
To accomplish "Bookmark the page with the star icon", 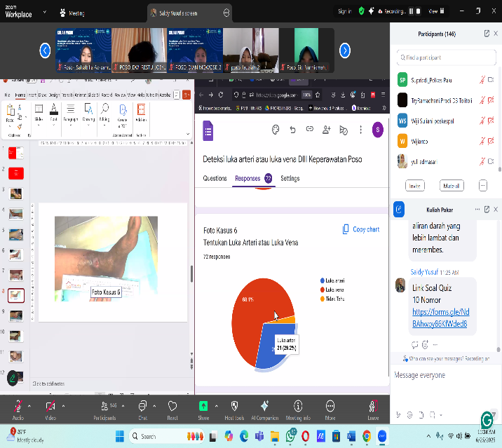I will [318, 95].
